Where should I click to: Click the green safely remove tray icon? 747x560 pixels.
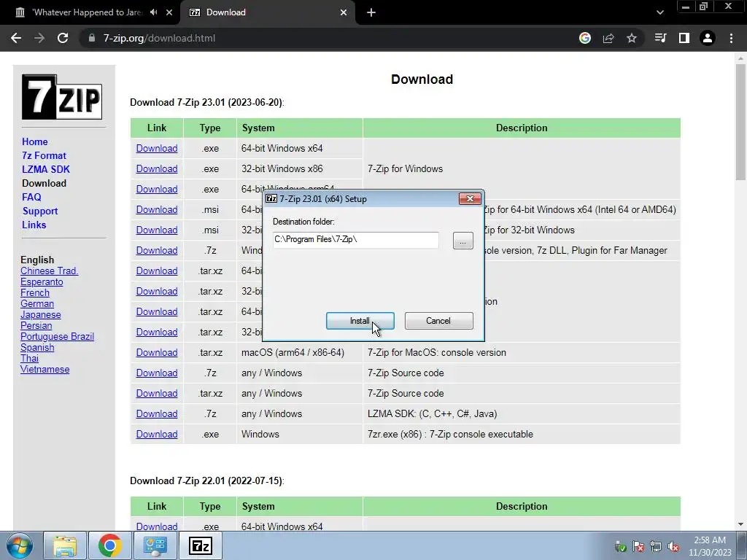(620, 547)
